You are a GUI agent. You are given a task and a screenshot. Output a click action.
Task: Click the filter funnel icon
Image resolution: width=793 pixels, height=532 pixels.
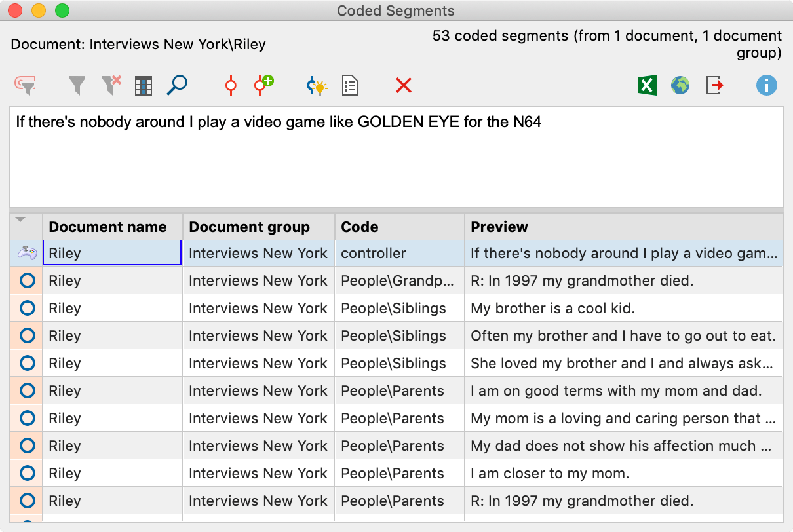(77, 85)
